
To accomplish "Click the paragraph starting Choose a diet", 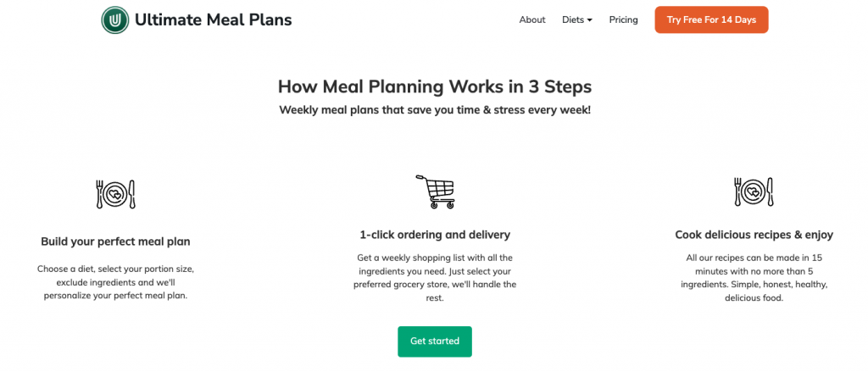I will [115, 282].
